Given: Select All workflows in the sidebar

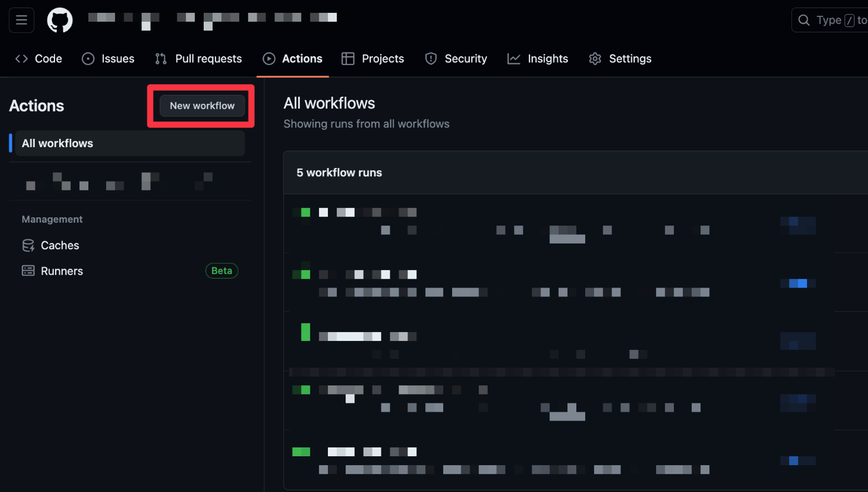Looking at the screenshot, I should (x=129, y=143).
